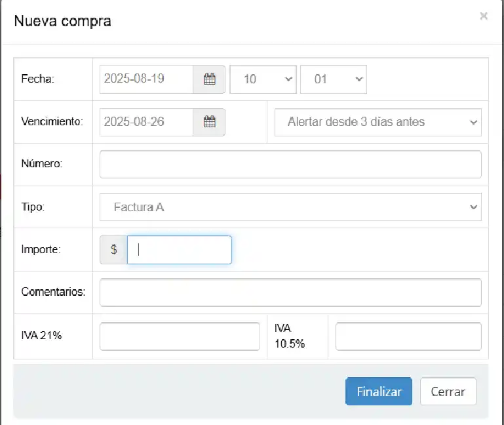Click the dollar sign currency addon
Screen dimensions: 504x425
[113, 250]
